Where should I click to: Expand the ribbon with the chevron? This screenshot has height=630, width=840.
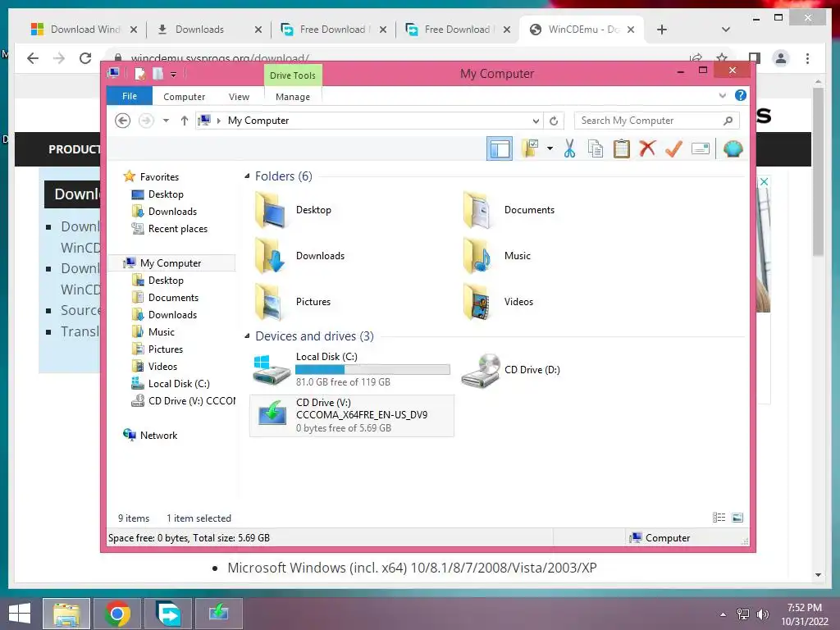722,96
